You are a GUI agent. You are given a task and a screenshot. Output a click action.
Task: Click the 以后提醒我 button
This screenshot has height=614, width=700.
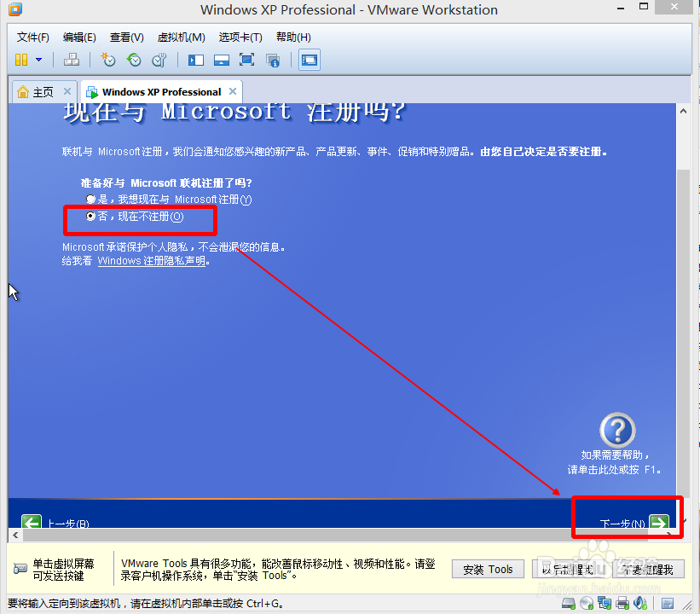568,569
